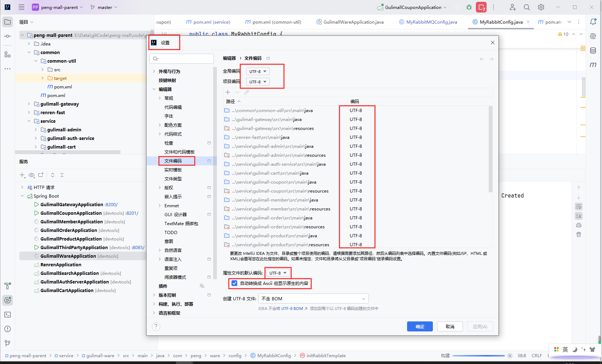Click the settings search input field
Image resolution: width=602 pixels, height=364 pixels.
[182, 58]
